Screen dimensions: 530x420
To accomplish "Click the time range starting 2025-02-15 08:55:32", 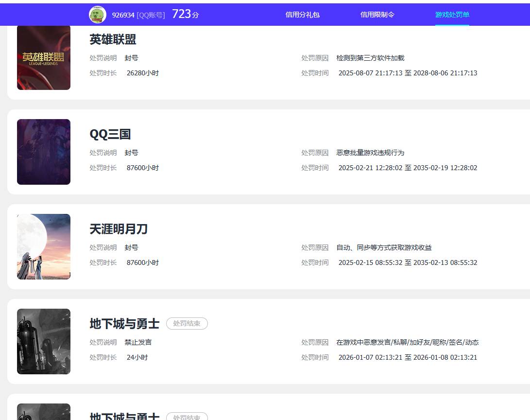I will point(408,262).
